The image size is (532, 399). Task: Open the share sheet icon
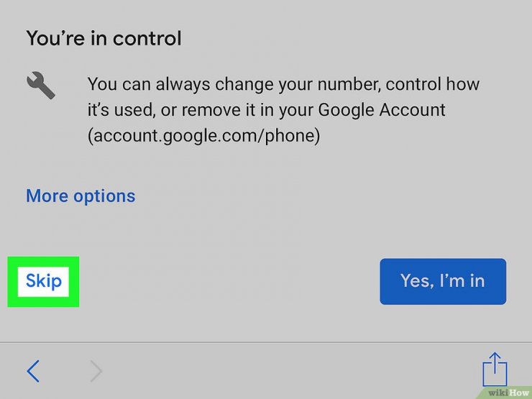pos(495,369)
